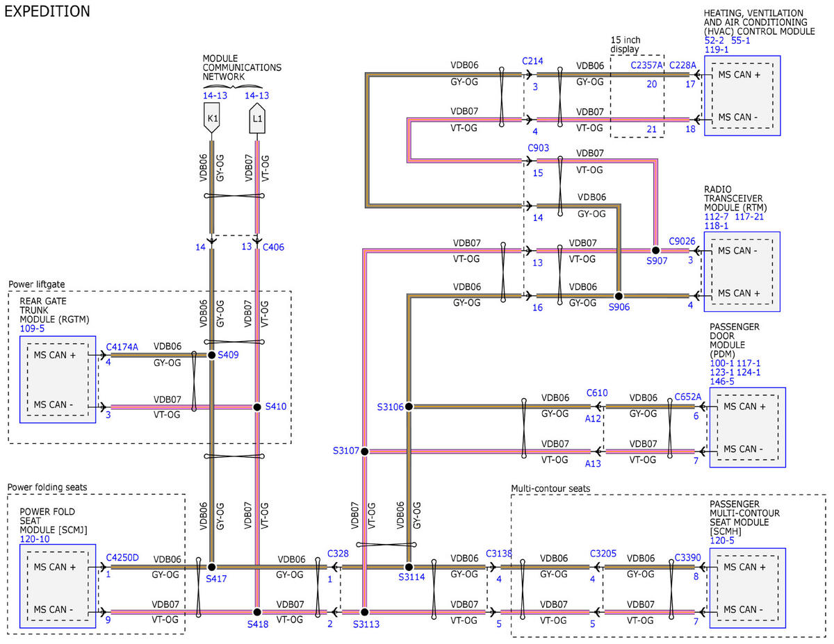Image resolution: width=834 pixels, height=644 pixels.
Task: Open connector C9026 details
Action: tap(681, 242)
